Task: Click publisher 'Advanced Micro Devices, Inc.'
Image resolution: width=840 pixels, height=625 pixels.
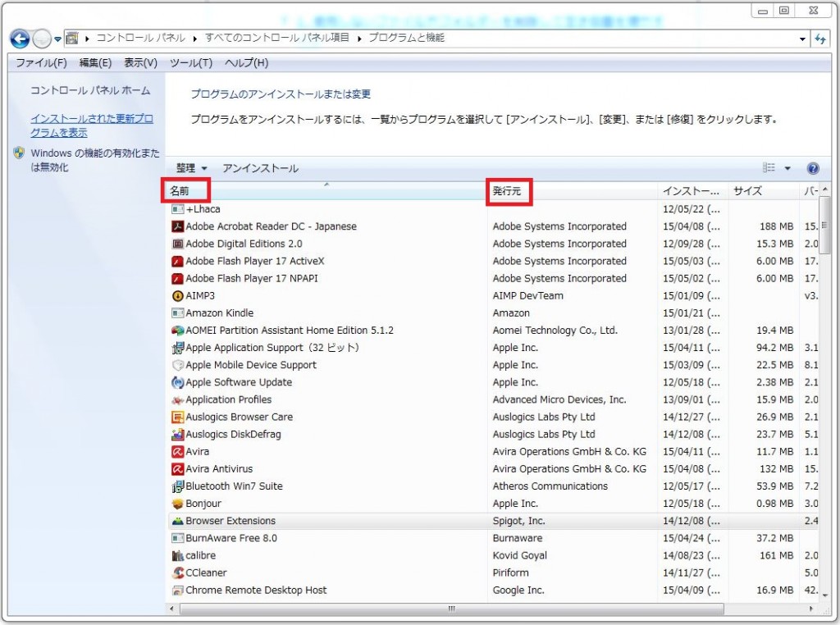Action: coord(559,399)
